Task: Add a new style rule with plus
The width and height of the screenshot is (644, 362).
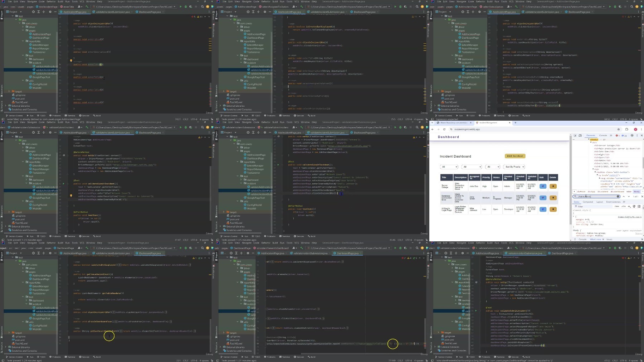Action: point(629,207)
